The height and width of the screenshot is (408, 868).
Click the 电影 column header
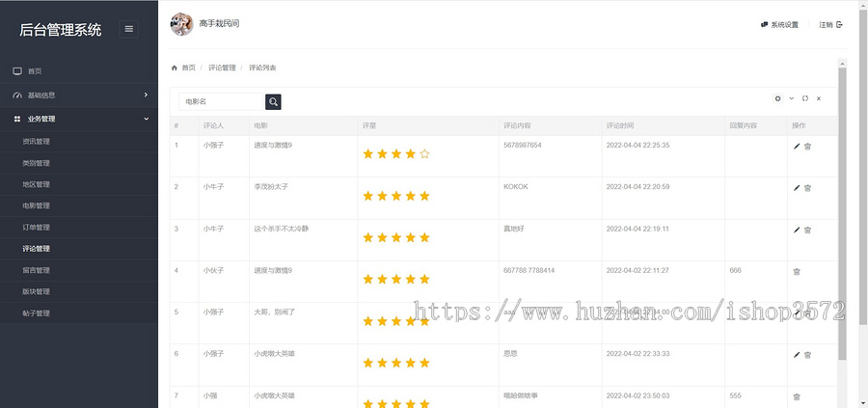coord(260,125)
